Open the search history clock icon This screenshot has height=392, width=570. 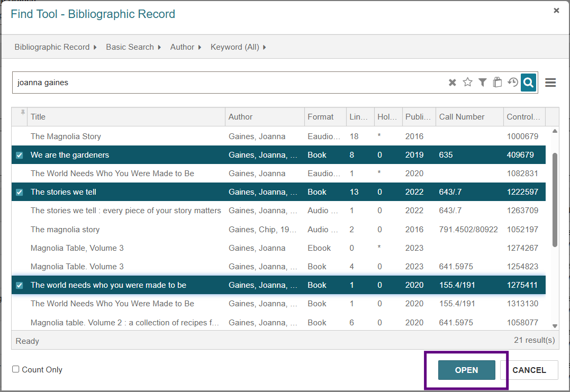pos(513,82)
